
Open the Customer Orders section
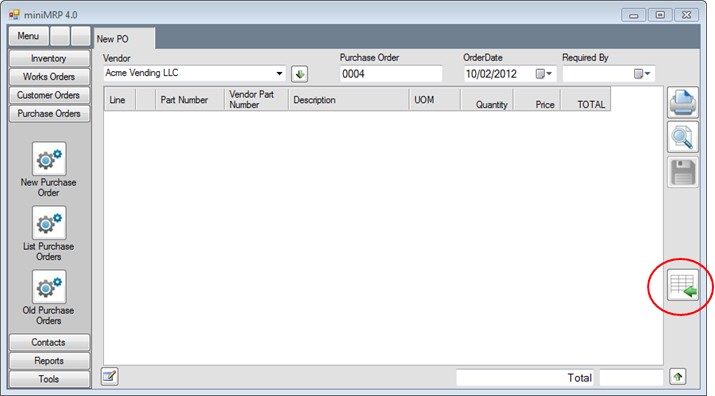[49, 95]
